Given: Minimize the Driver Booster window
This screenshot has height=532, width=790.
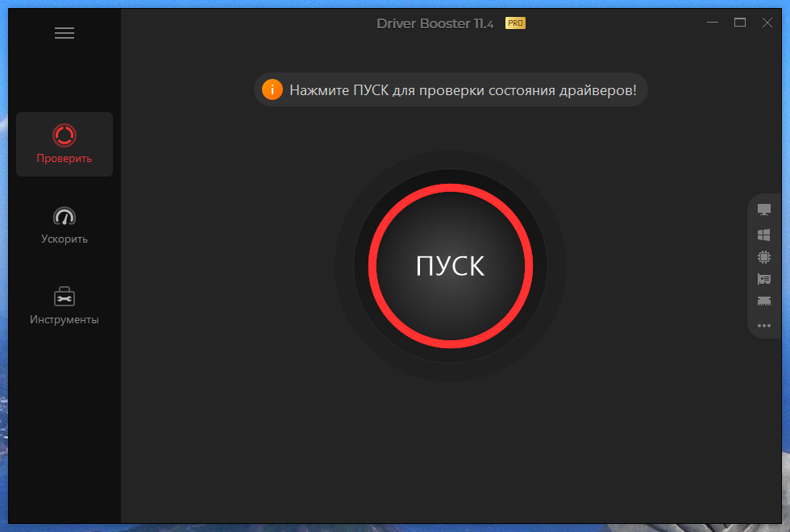Looking at the screenshot, I should pyautogui.click(x=713, y=23).
